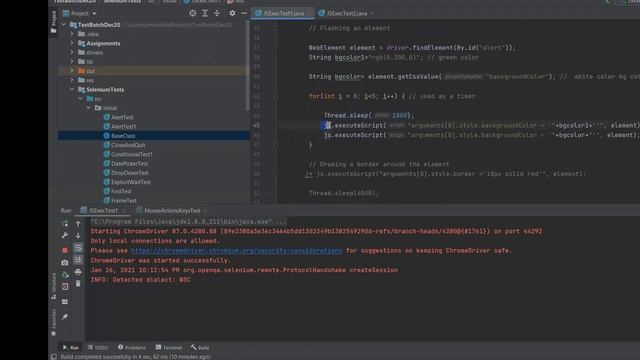Toggle scroll to end of console
Image resolution: width=640 pixels, height=360 pixels.
(x=78, y=260)
